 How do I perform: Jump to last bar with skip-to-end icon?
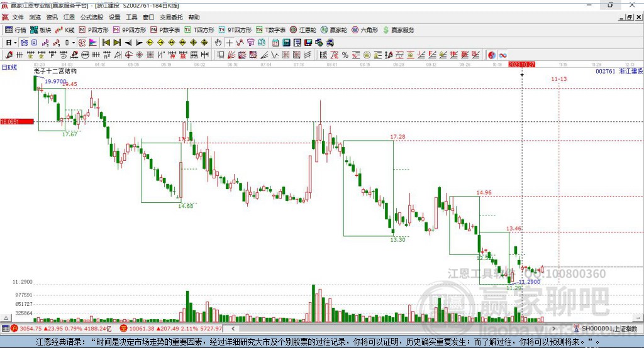point(117,43)
